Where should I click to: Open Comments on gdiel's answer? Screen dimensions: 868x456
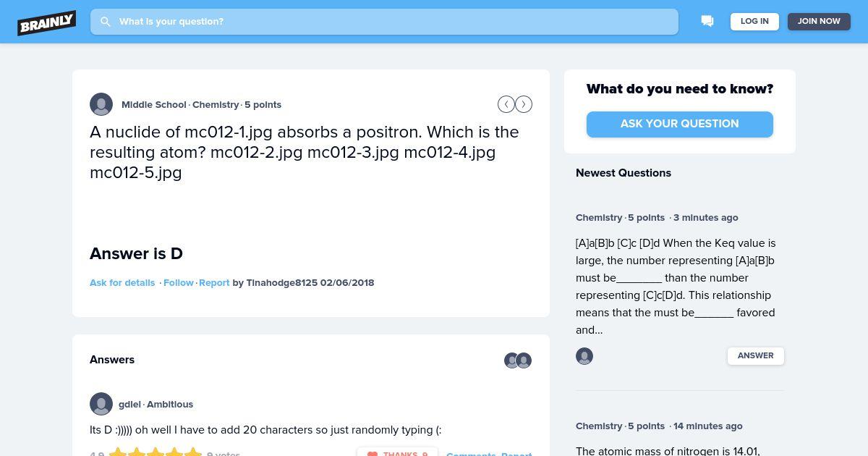click(x=471, y=454)
